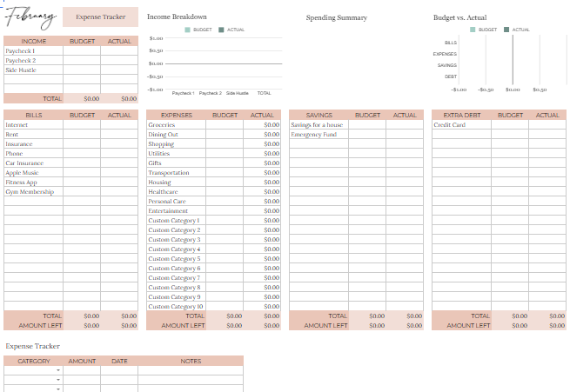This screenshot has width=570, height=392.
Task: Click ACTUAL legend swatch in Income Breakdown chart
Action: [x=221, y=30]
